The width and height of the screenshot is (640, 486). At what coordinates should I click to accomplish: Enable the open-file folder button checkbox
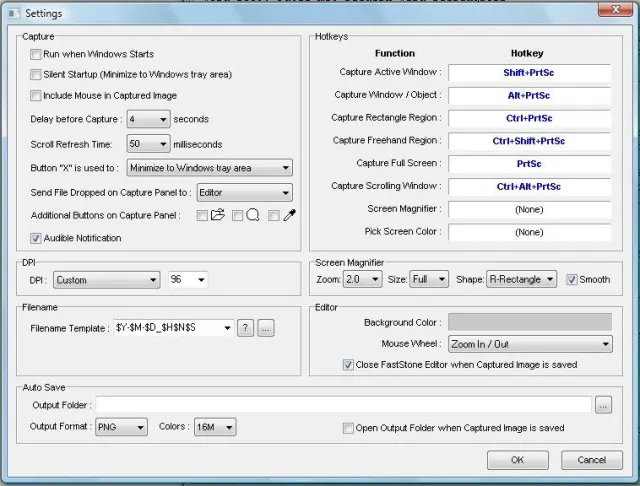pyautogui.click(x=203, y=215)
